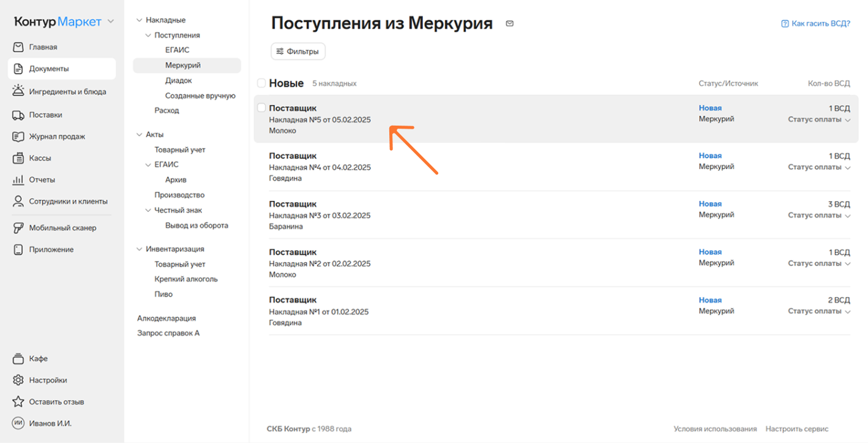Collapse the Инвентаризация tree section
The height and width of the screenshot is (443, 868).
(139, 249)
